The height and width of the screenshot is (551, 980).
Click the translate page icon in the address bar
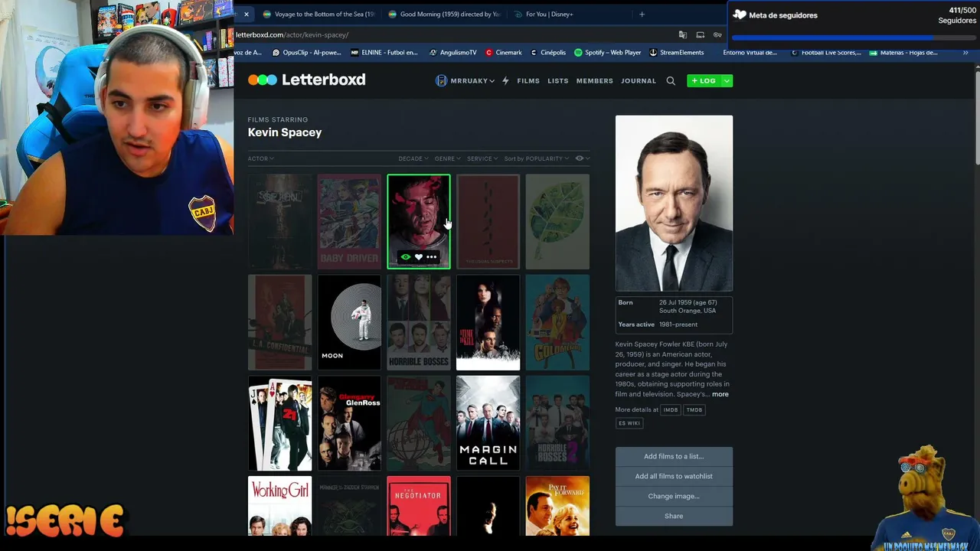[682, 34]
